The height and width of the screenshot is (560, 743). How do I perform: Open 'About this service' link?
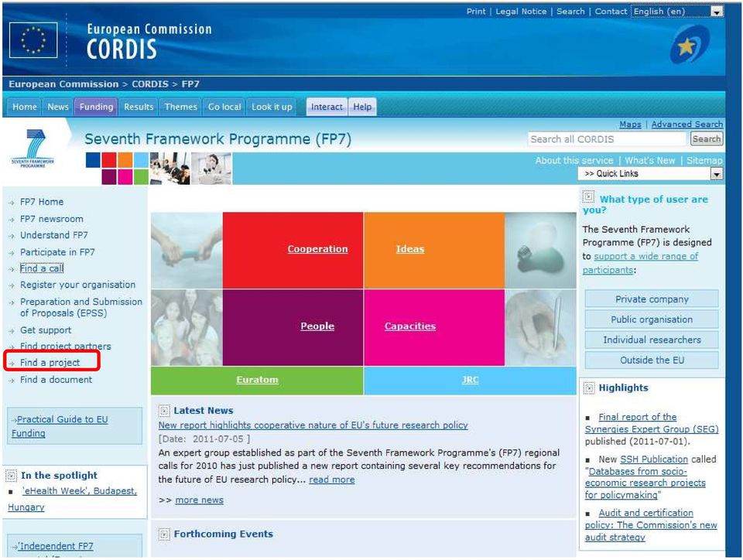point(574,160)
